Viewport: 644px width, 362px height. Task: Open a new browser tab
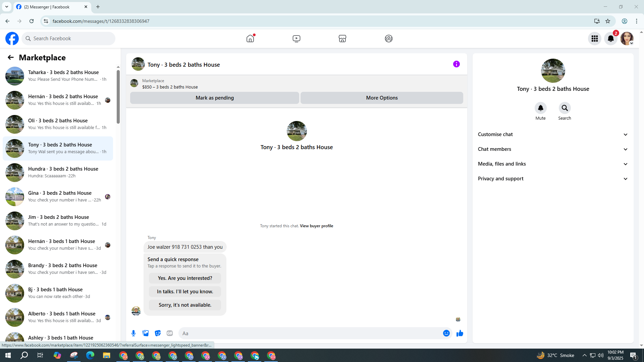pos(98,7)
